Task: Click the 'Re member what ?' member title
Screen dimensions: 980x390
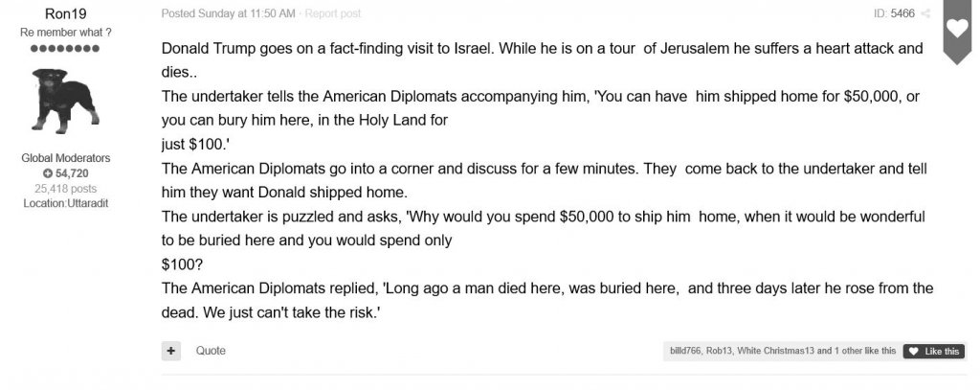Action: click(x=66, y=33)
